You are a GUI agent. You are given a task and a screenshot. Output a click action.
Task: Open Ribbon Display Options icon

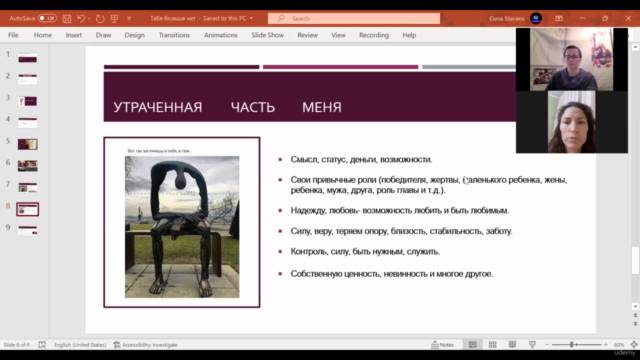pos(559,18)
